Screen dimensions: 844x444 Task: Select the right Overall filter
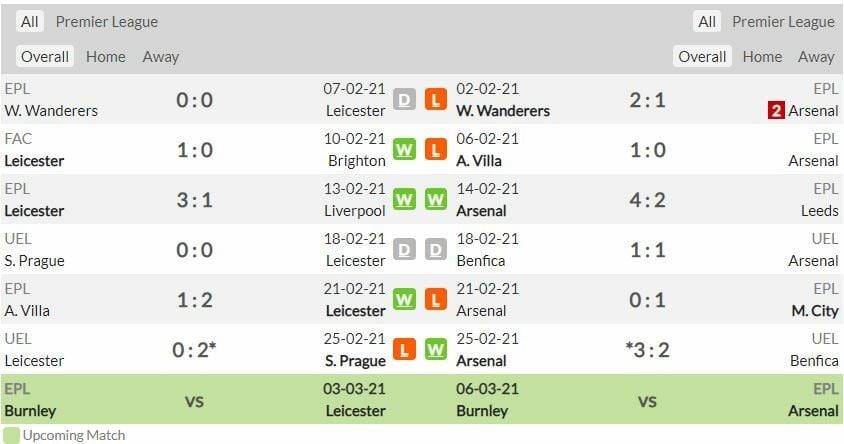[702, 57]
